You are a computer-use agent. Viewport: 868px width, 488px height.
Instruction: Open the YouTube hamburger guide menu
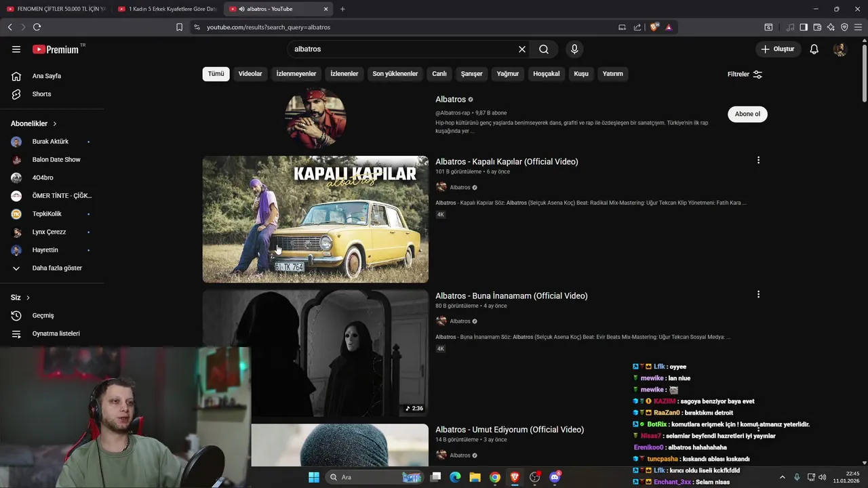tap(16, 49)
